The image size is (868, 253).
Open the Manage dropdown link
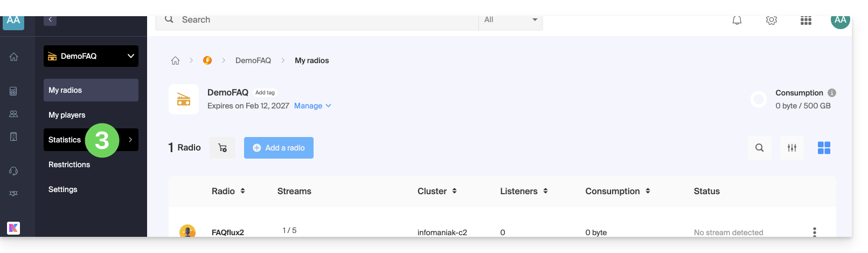pos(313,106)
